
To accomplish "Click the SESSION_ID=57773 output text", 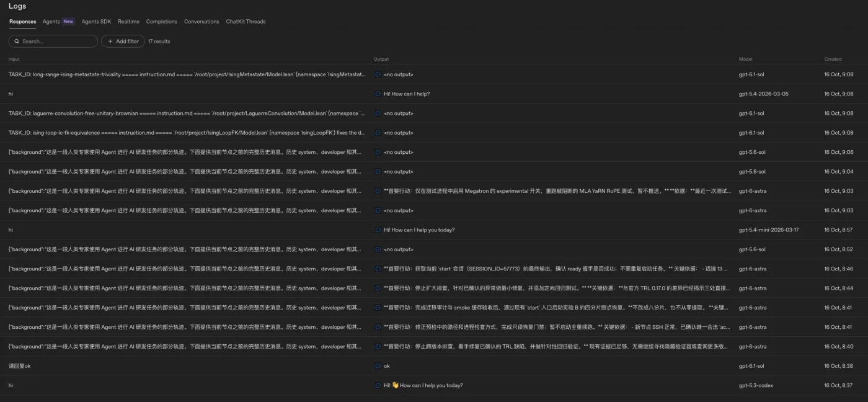I will (x=556, y=269).
